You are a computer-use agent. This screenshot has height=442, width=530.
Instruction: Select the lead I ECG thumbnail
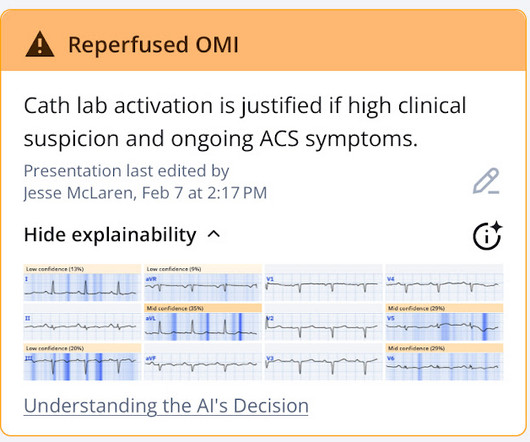[x=82, y=283]
